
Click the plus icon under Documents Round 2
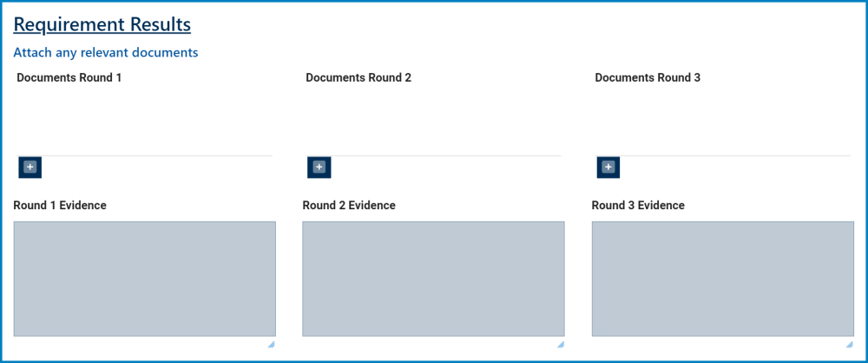[x=319, y=167]
